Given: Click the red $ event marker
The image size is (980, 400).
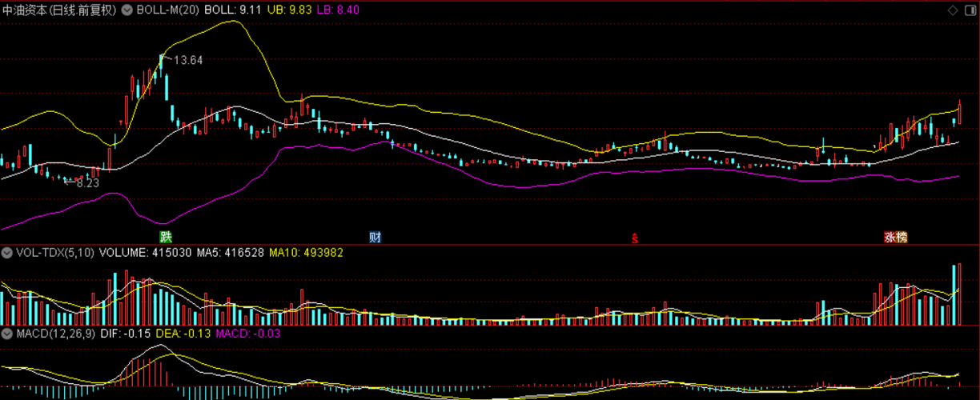Looking at the screenshot, I should point(636,238).
